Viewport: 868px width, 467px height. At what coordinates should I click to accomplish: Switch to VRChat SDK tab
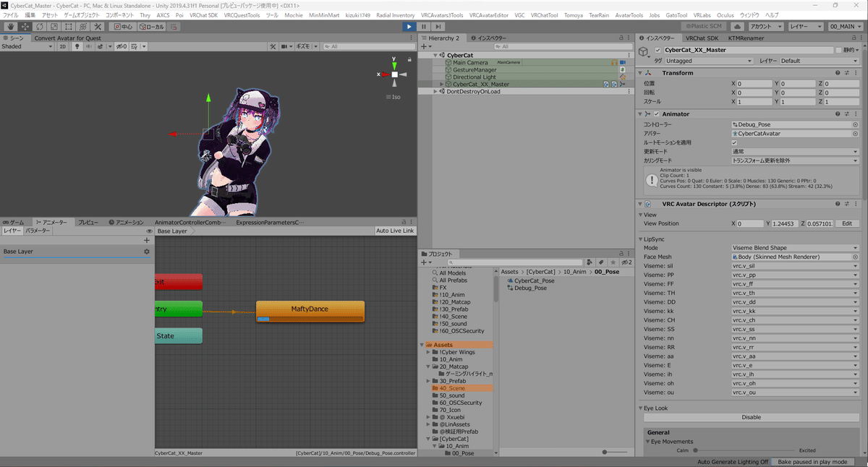[702, 38]
